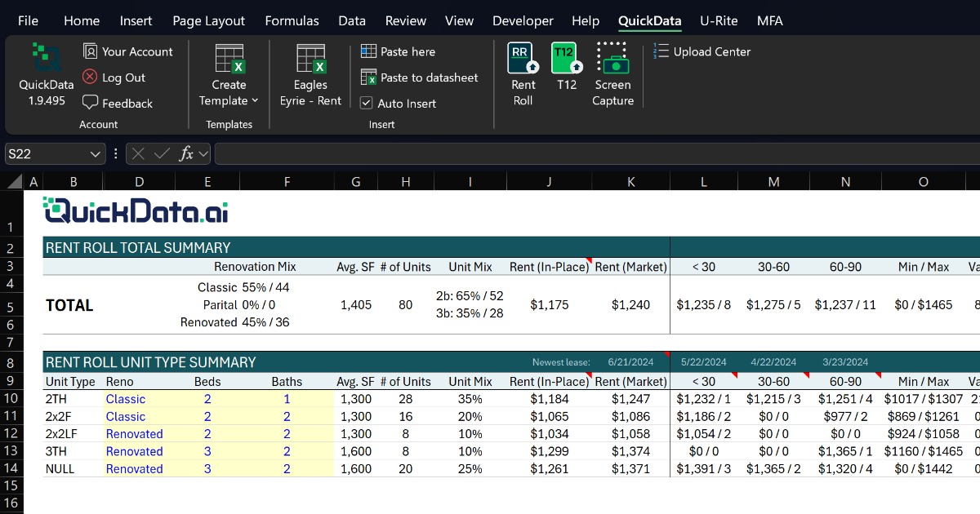Screen dimensions: 980x514
Task: Open the Help tab
Action: pyautogui.click(x=586, y=21)
